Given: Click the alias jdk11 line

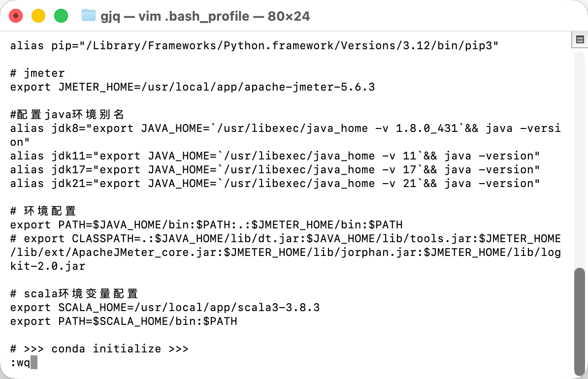Looking at the screenshot, I should (x=275, y=156).
